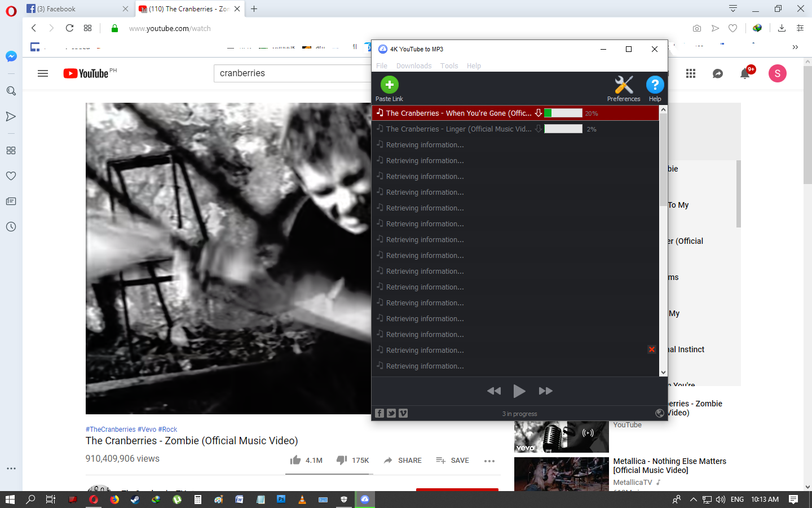Open the YouTube apps grid
This screenshot has height=508, width=812.
pyautogui.click(x=691, y=73)
